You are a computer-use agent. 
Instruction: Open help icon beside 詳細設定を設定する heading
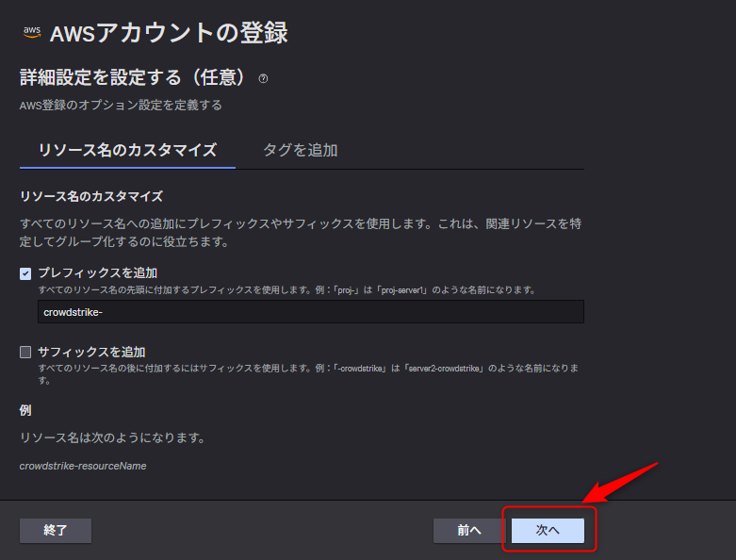(263, 78)
